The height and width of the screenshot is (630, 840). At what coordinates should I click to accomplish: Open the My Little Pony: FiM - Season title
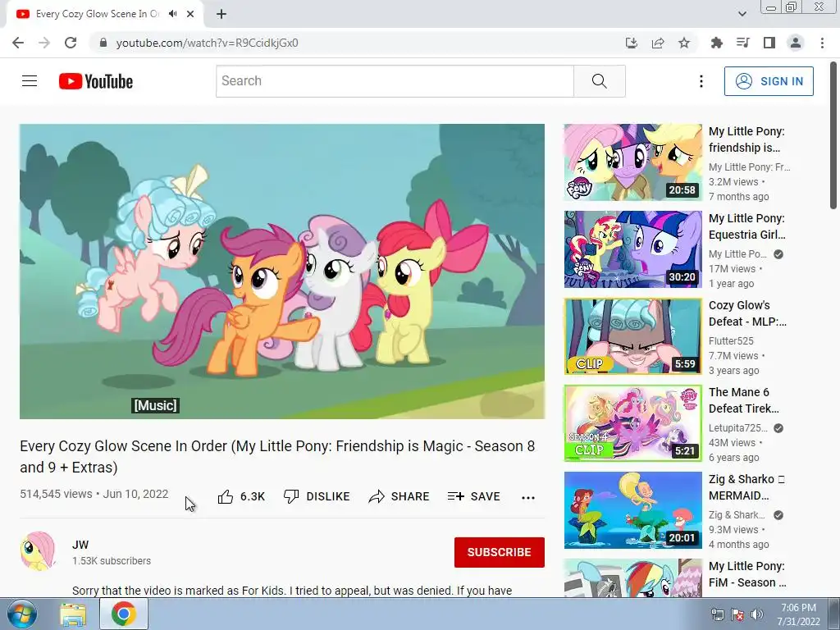(748, 574)
